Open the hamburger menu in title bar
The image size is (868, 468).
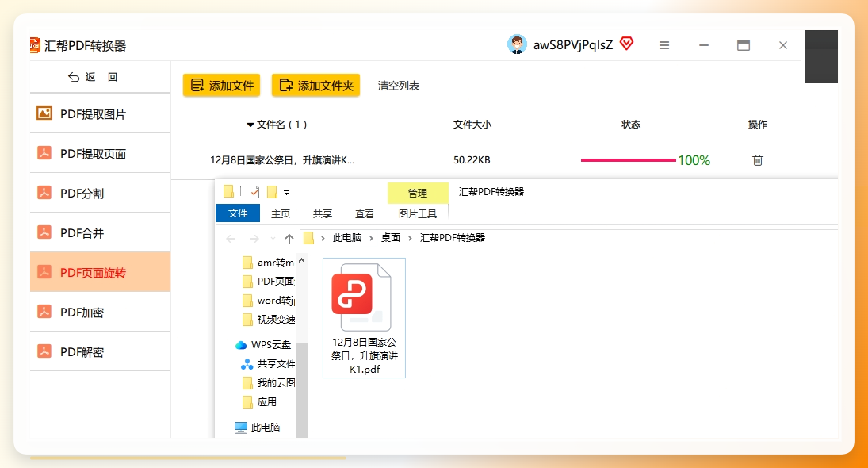[664, 45]
